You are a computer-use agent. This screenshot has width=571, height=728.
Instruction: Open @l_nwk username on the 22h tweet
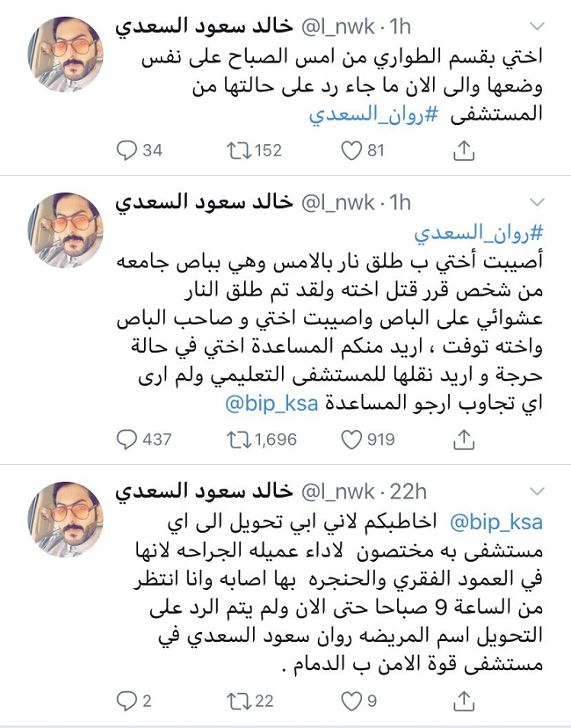tap(338, 491)
